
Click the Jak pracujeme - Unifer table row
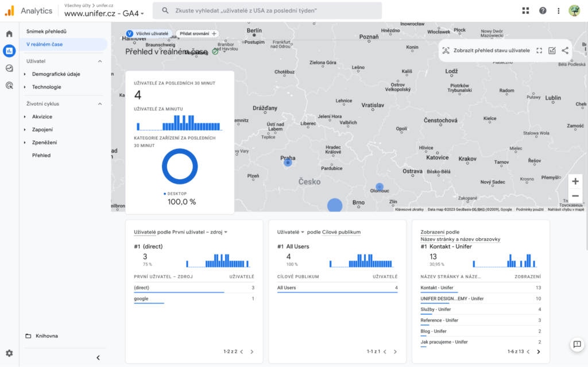(481, 342)
